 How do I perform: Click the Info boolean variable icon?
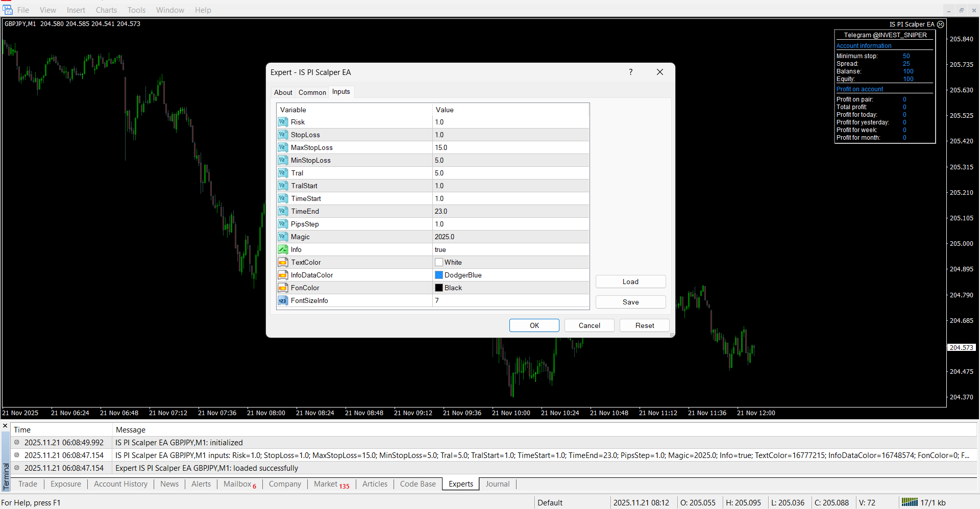pyautogui.click(x=283, y=249)
